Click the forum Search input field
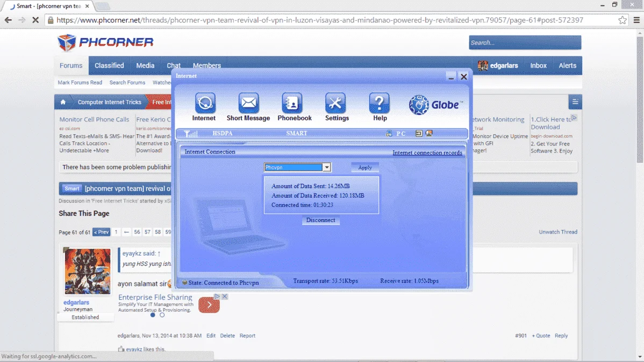Image resolution: width=644 pixels, height=362 pixels. pos(525,42)
